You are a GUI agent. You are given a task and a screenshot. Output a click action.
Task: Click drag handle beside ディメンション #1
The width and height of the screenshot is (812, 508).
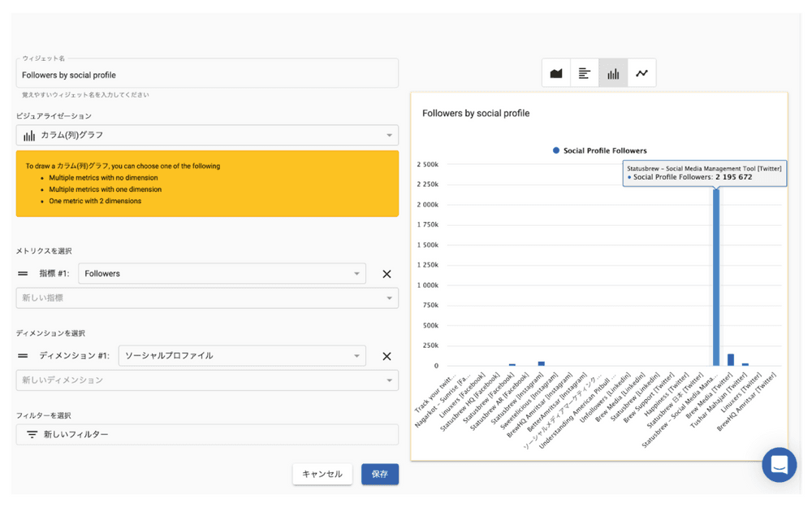[x=23, y=356]
